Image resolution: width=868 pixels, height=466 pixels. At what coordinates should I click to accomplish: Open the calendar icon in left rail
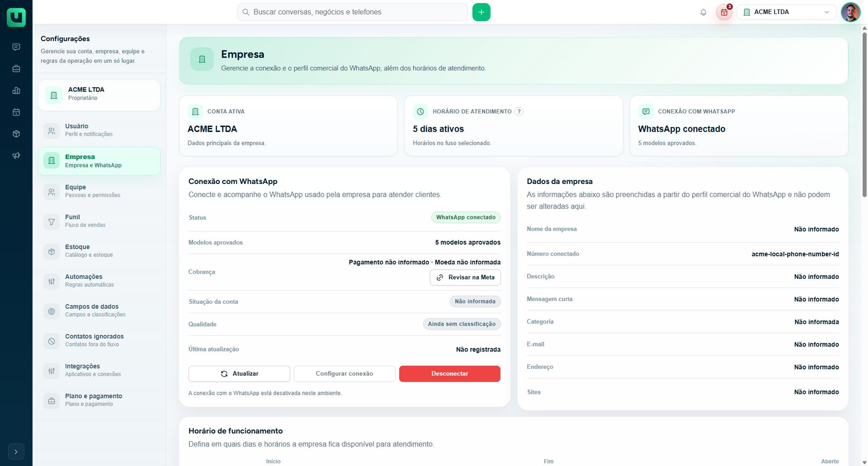(16, 112)
